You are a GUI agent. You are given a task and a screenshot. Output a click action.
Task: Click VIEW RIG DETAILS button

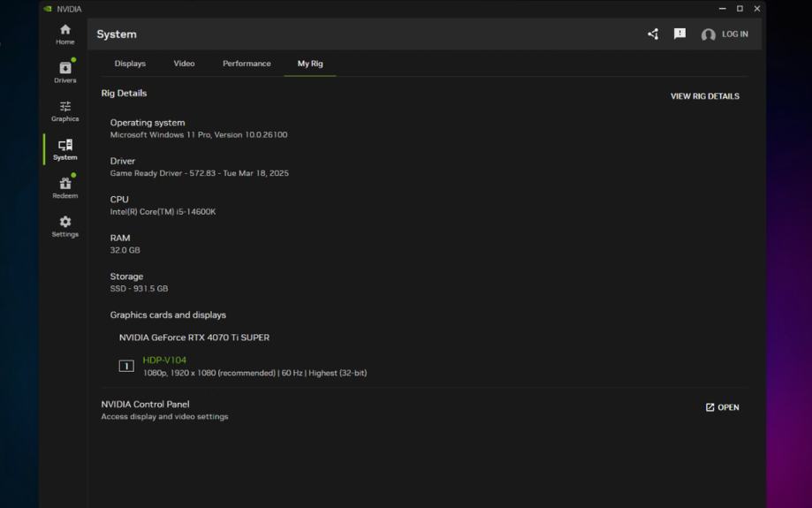pyautogui.click(x=705, y=96)
